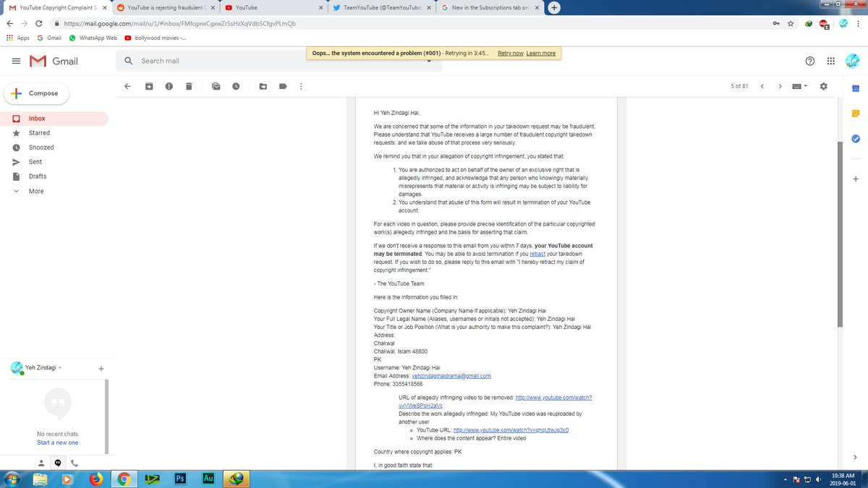Open saved passwords key icon in address bar
Viewport: 868px width, 488px height.
pyautogui.click(x=776, y=23)
